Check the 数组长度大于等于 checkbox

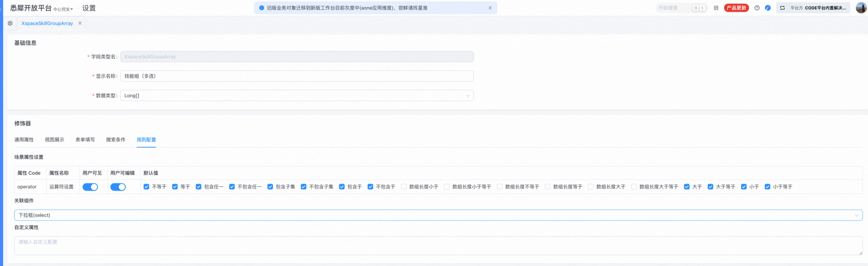(634, 187)
